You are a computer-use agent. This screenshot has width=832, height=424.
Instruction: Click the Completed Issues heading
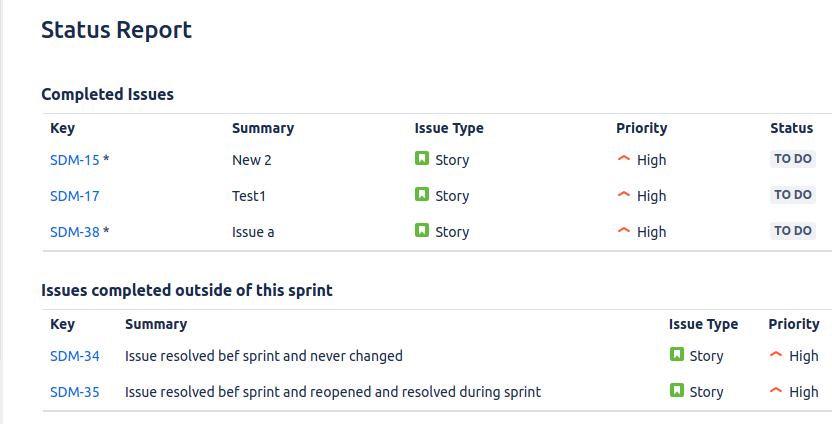pyautogui.click(x=107, y=94)
